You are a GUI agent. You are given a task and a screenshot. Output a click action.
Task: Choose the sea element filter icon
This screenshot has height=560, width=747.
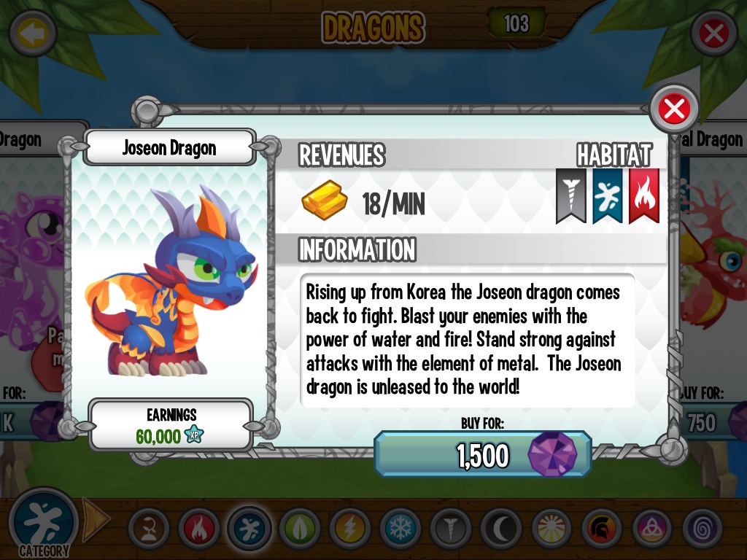[x=249, y=529]
